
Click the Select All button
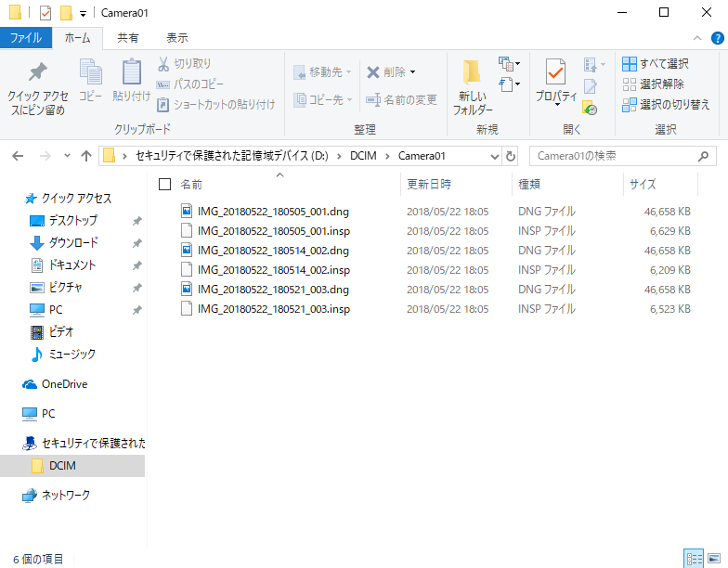[656, 63]
